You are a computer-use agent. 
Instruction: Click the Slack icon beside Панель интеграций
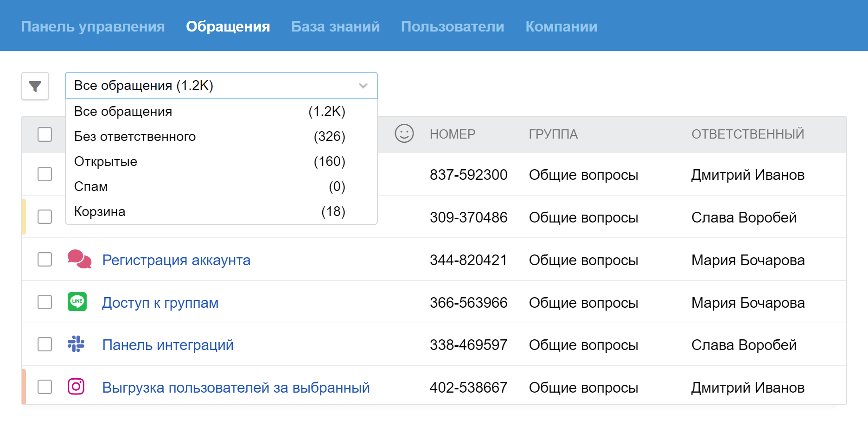click(x=76, y=344)
